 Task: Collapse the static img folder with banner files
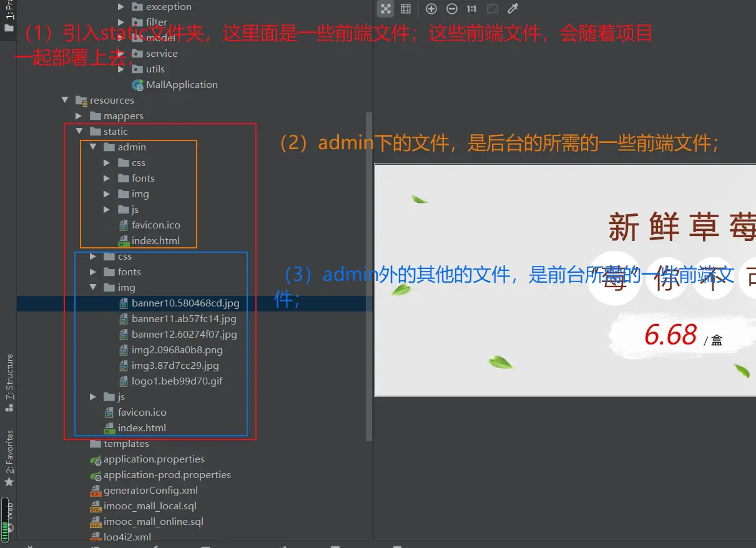tap(92, 288)
